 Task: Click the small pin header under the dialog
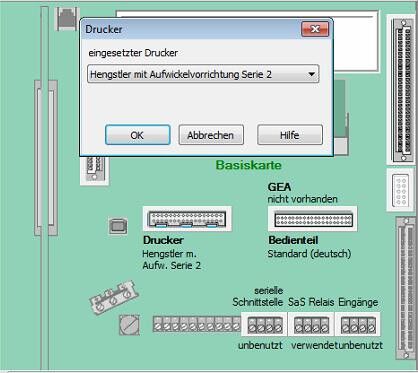click(x=94, y=170)
